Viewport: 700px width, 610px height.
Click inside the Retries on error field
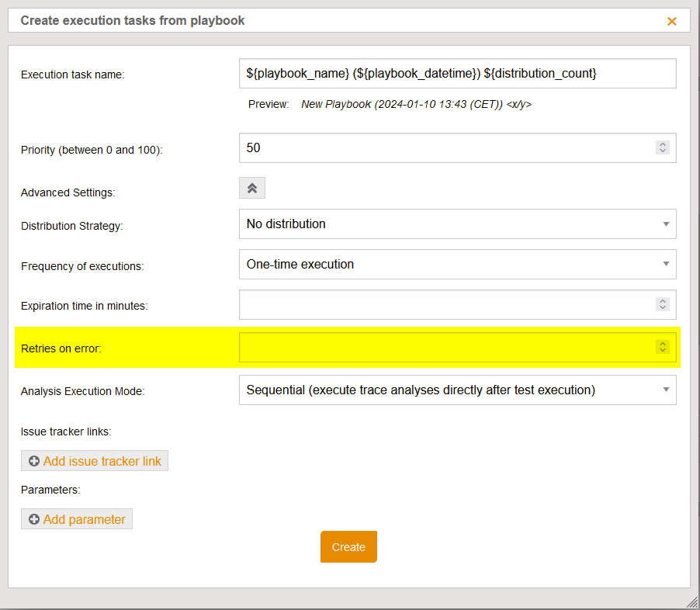pyautogui.click(x=442, y=346)
